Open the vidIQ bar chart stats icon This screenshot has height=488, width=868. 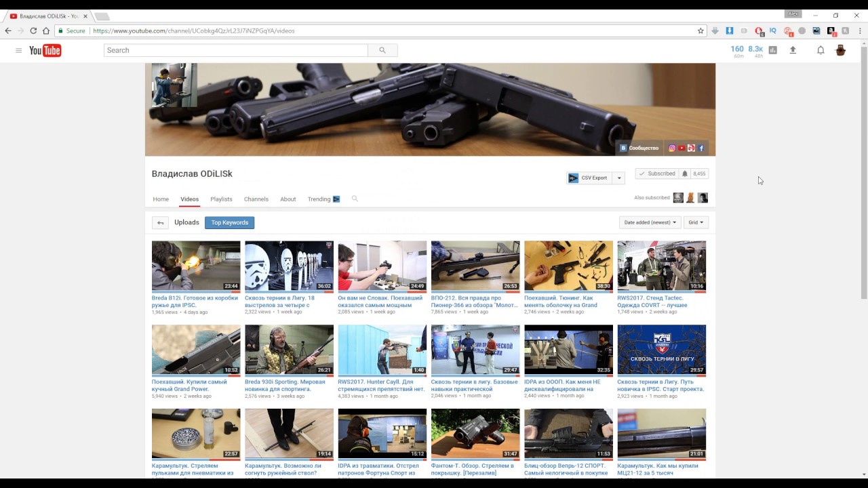point(772,50)
